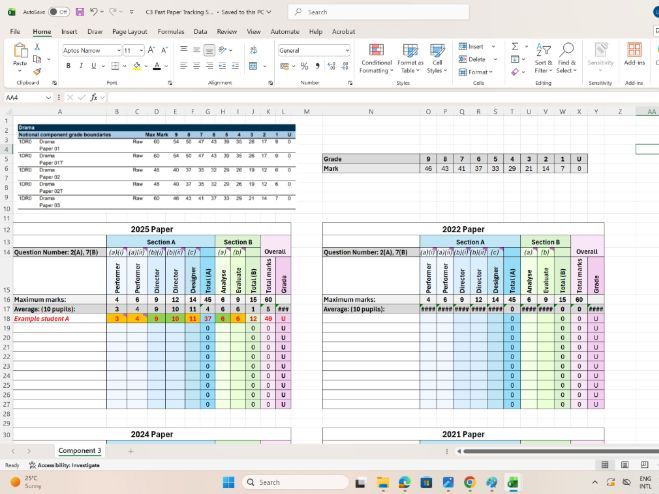This screenshot has width=659, height=494.
Task: Open Find & Select magnifier menu
Action: tap(566, 58)
